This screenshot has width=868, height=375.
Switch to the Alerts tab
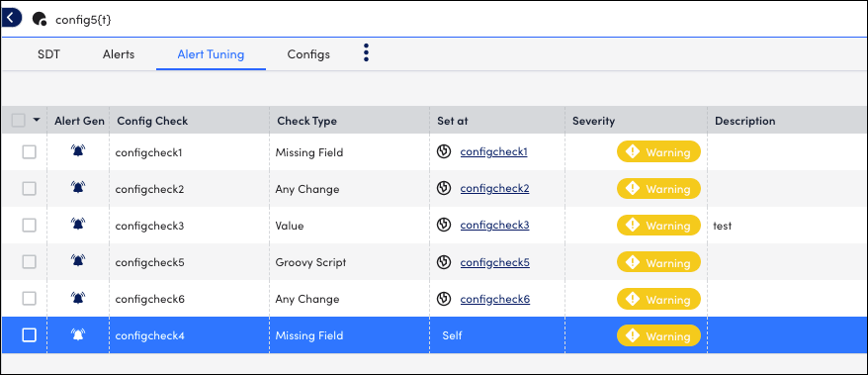click(x=119, y=54)
